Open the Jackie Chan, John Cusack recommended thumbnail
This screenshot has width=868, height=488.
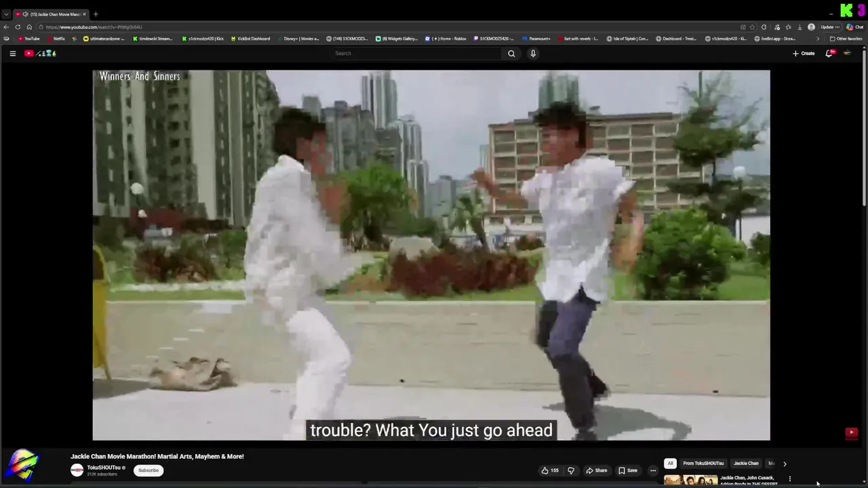[691, 481]
